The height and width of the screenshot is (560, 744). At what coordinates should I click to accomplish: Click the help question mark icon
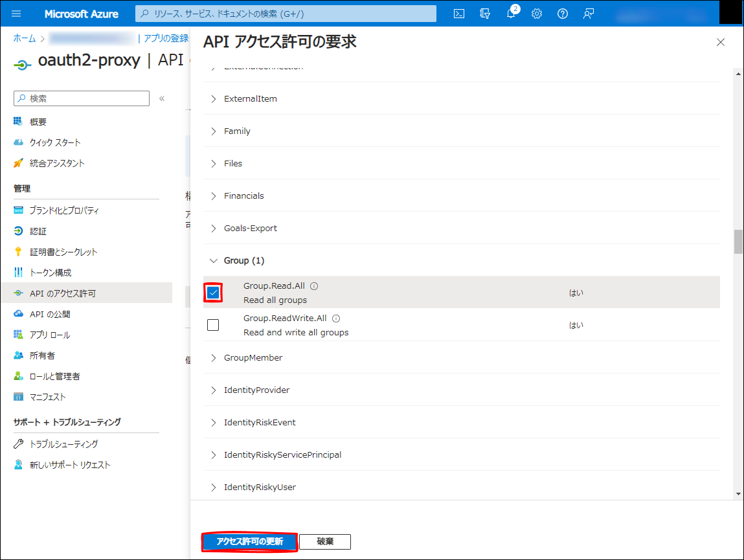(x=563, y=14)
